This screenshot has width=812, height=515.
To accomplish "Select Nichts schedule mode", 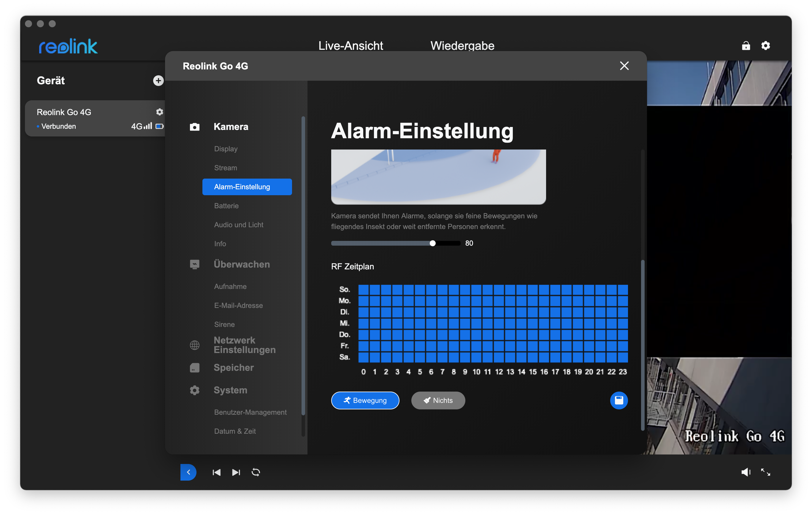I will click(438, 400).
